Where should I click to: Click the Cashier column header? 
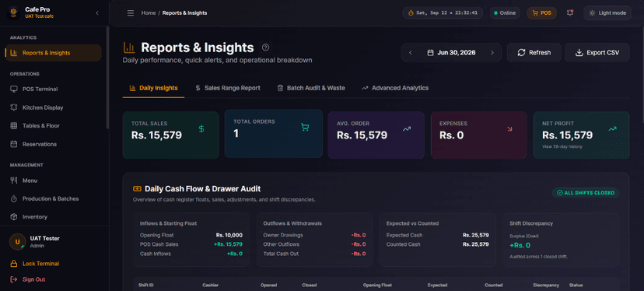click(x=210, y=285)
